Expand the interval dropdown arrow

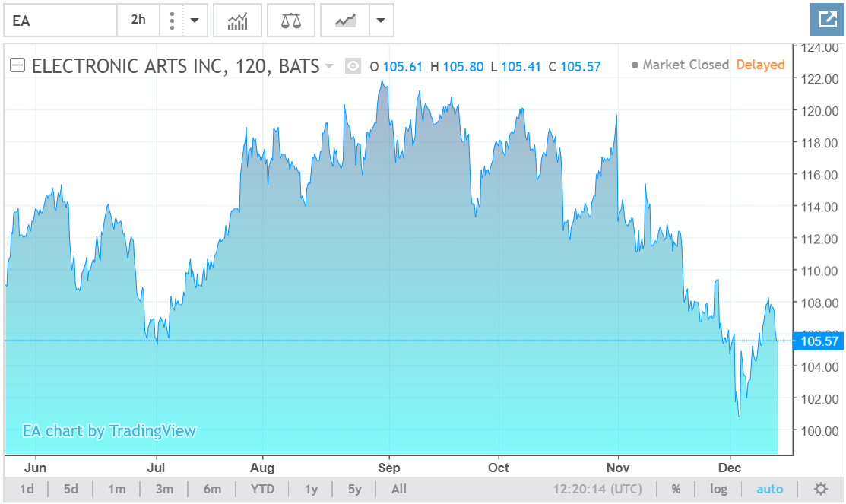click(x=194, y=21)
